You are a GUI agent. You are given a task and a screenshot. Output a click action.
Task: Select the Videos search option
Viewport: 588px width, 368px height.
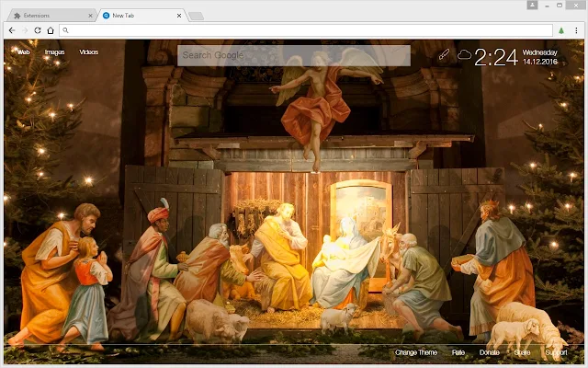pyautogui.click(x=89, y=52)
